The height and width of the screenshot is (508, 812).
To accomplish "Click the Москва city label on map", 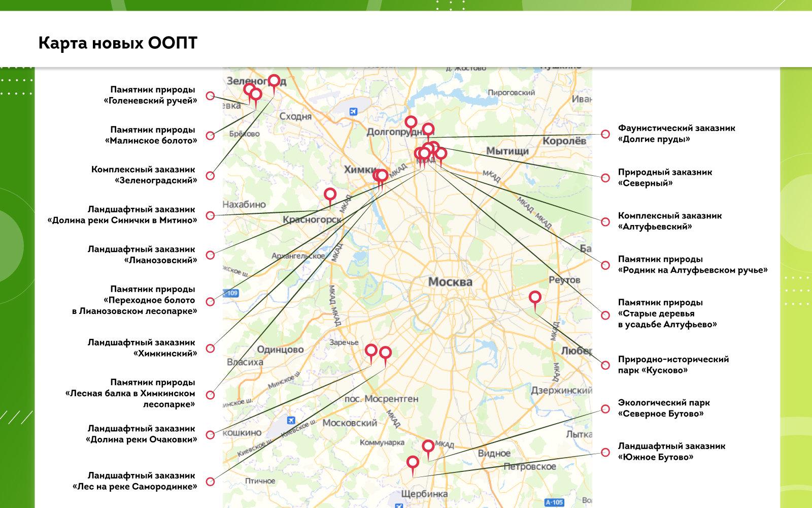I will point(450,282).
